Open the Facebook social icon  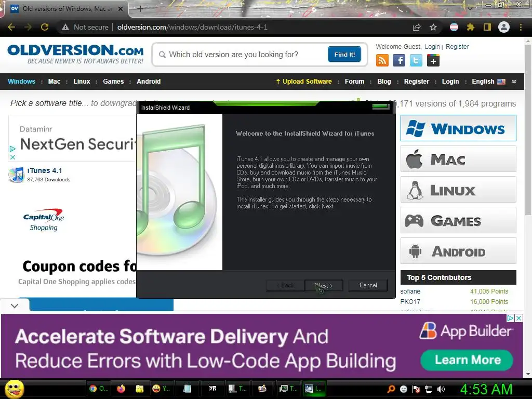pyautogui.click(x=399, y=60)
